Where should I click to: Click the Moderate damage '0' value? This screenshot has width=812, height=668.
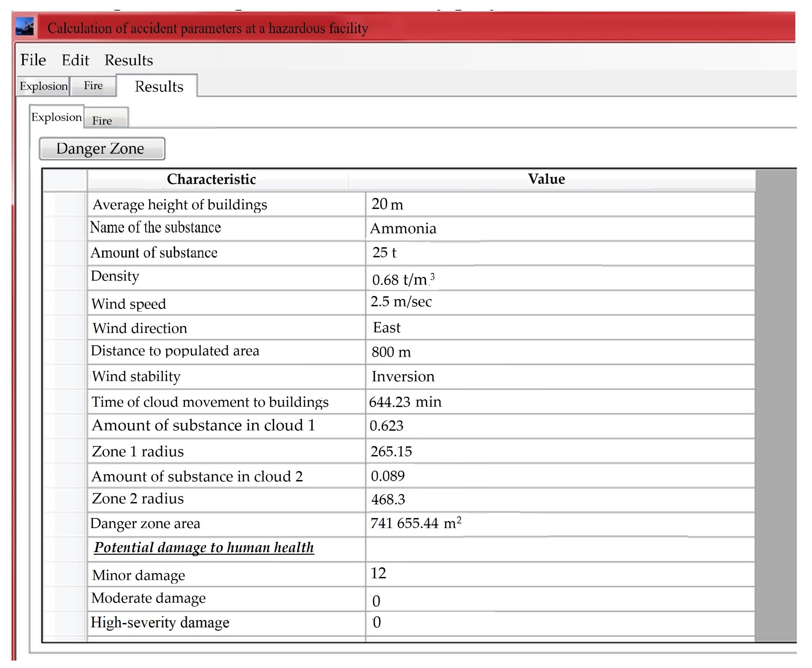point(560,599)
